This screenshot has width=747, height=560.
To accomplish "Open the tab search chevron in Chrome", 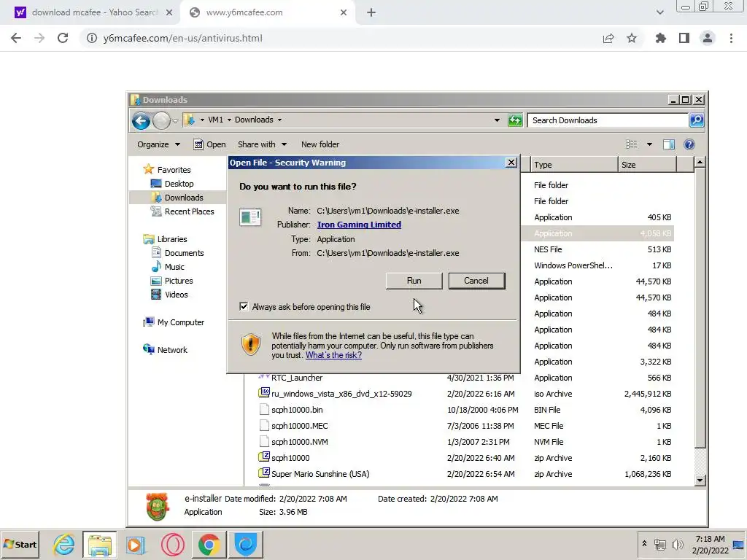I will click(x=659, y=12).
